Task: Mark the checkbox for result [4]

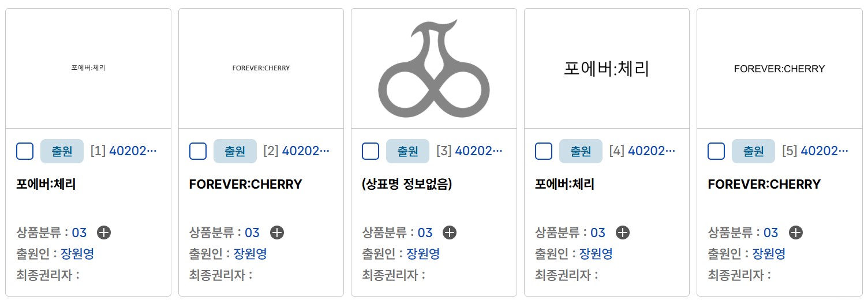Action: click(544, 151)
